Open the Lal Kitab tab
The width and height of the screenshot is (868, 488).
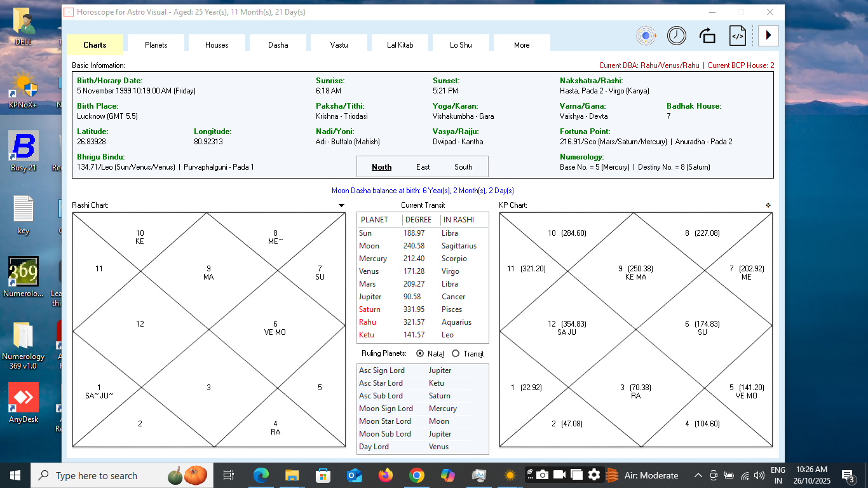tap(400, 45)
